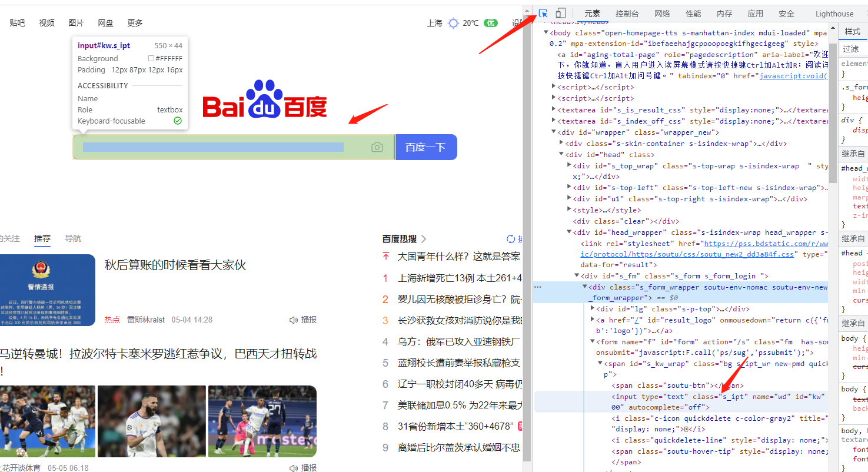
Task: Click the green 优 air quality badge
Action: (490, 23)
